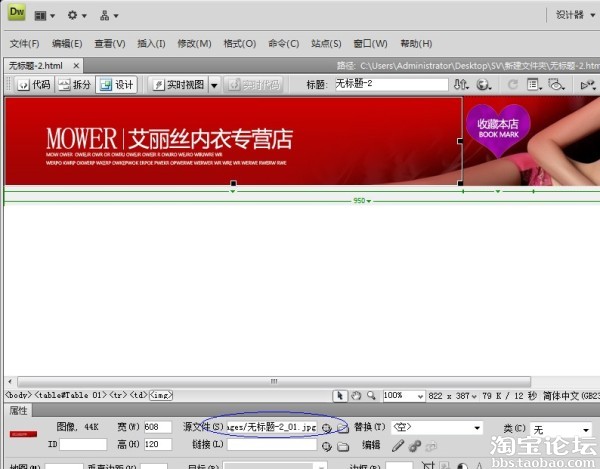Click the disabled 实时代码 button
Screen dimensions: 600x469
tap(254, 85)
